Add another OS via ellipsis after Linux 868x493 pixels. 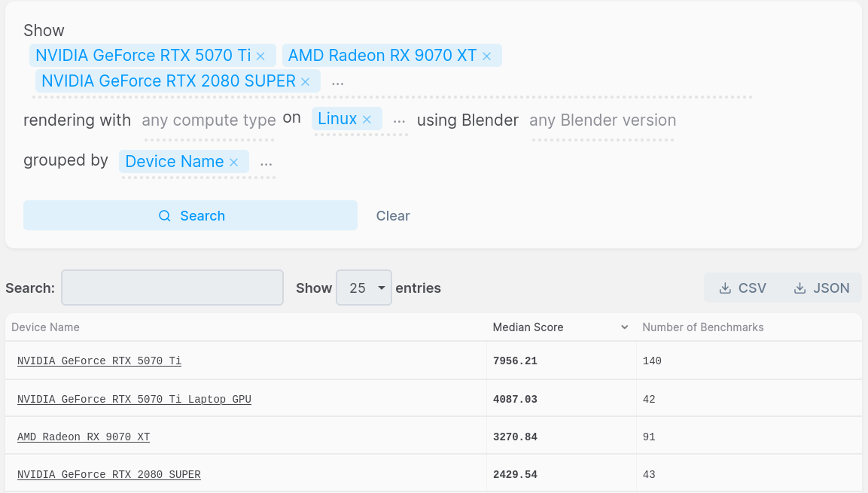click(x=399, y=120)
